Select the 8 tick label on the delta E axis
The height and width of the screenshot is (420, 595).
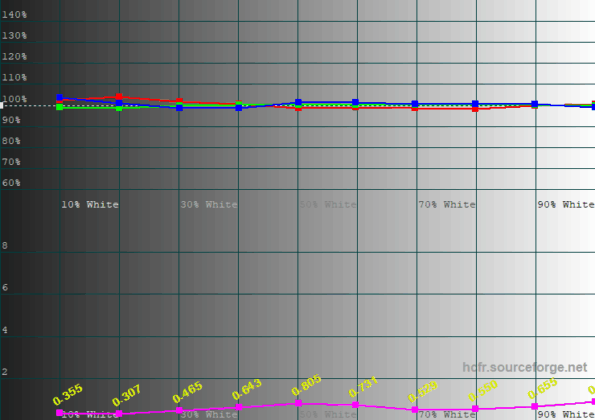[5, 245]
